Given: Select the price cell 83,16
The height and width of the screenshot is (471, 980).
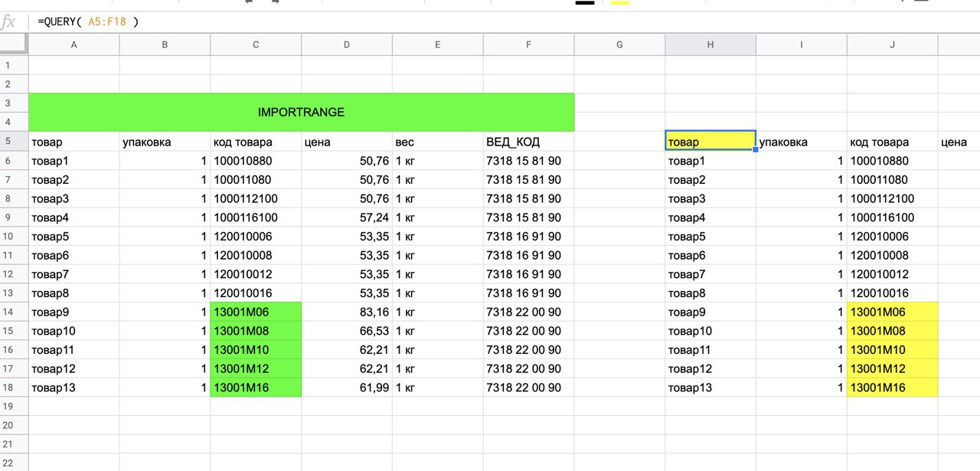Looking at the screenshot, I should click(x=347, y=312).
